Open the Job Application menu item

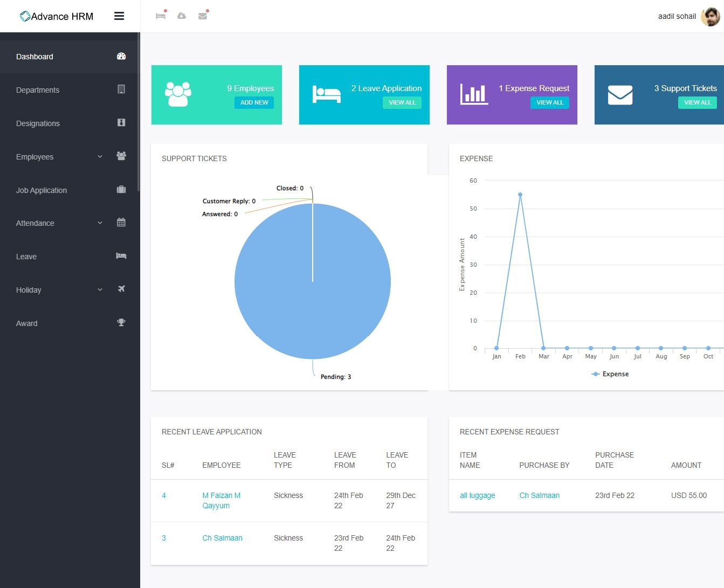pos(70,190)
